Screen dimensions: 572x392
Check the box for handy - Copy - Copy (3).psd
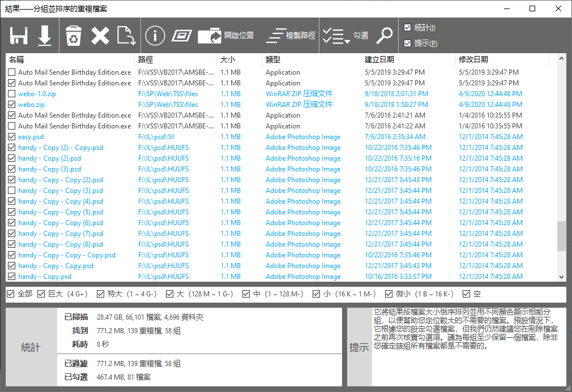12,191
